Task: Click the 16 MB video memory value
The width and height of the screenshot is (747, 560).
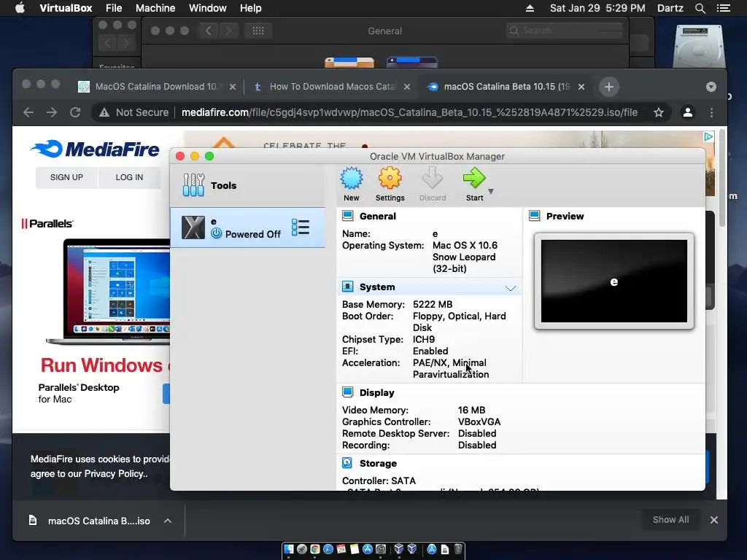Action: pos(472,410)
